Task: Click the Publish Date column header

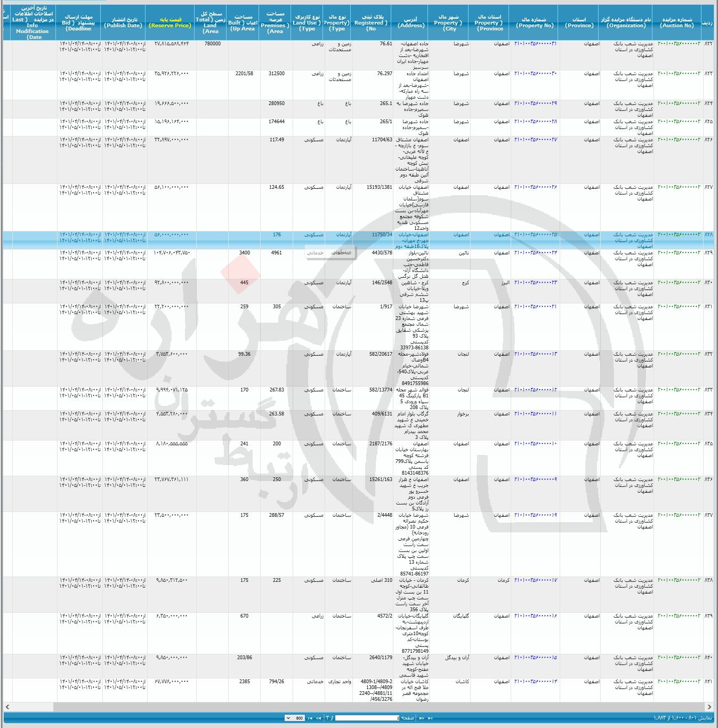Action: (123, 22)
